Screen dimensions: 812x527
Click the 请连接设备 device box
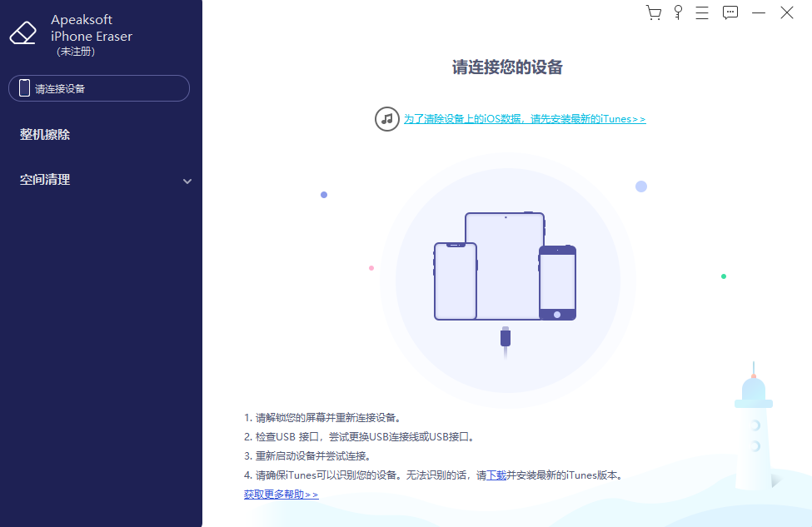point(99,89)
